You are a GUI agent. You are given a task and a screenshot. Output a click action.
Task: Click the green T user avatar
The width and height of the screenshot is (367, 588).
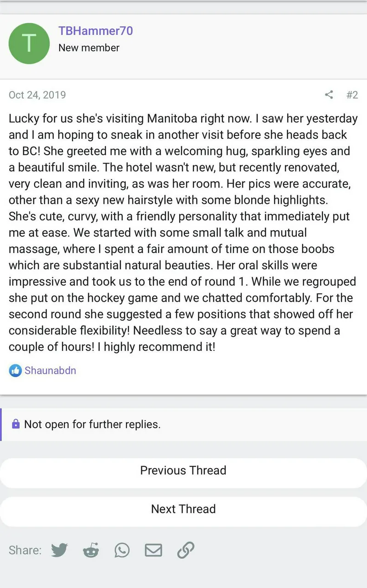(29, 43)
